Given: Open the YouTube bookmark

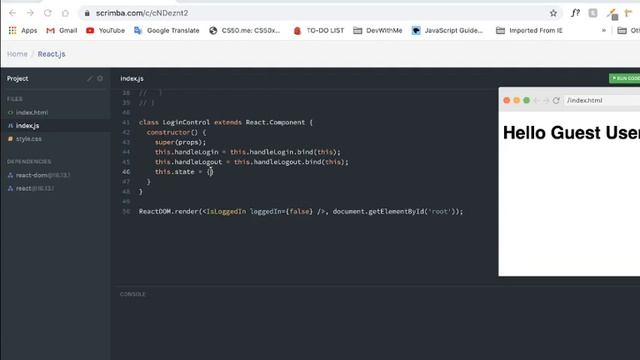Looking at the screenshot, I should click(x=105, y=31).
